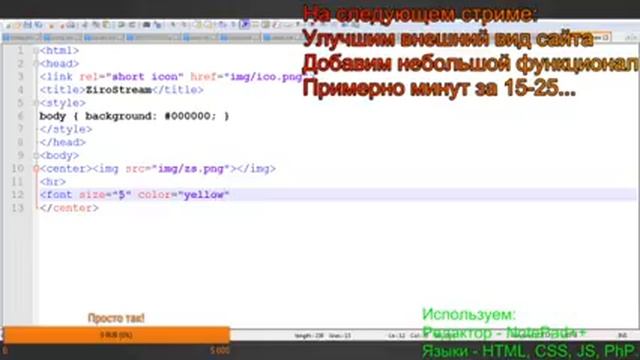Click the Close document toolbar icon
Image resolution: width=640 pixels, height=360 pixels.
point(51,25)
